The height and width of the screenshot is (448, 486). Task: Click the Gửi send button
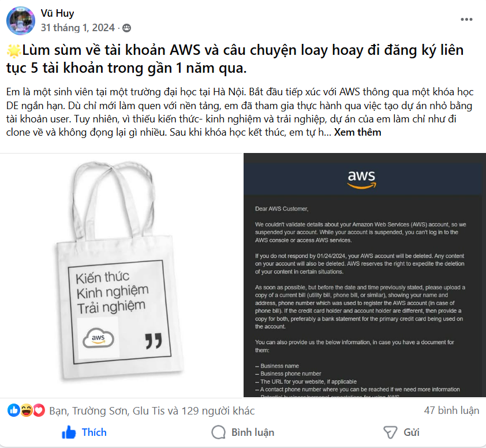coord(401,432)
